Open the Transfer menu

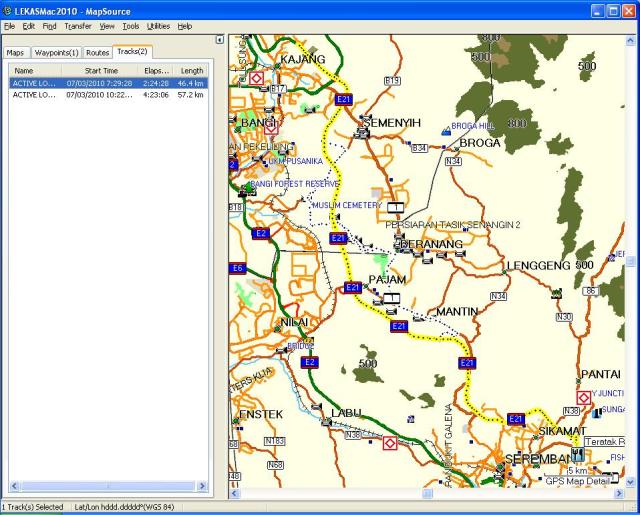click(x=78, y=26)
